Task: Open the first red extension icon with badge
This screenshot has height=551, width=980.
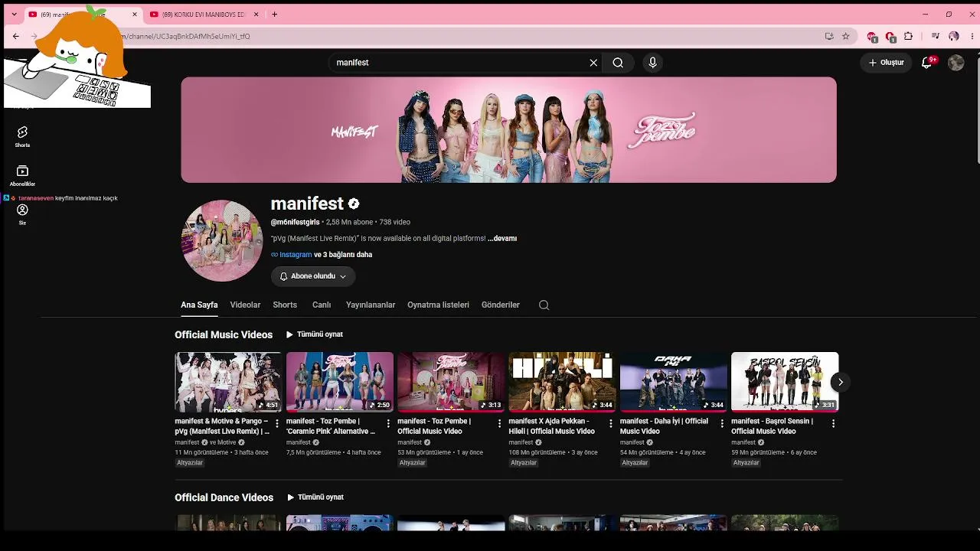Action: (872, 36)
